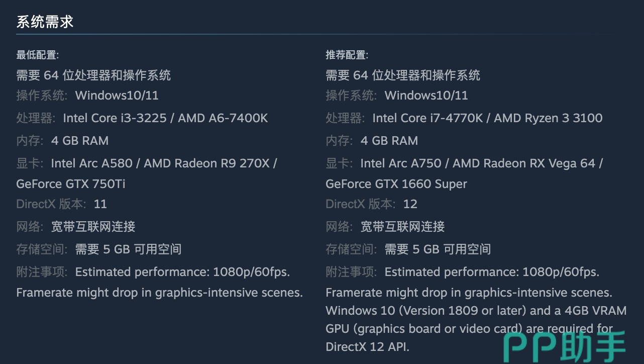Click 4 GB RAM in the minimum column
This screenshot has height=364, width=644.
click(80, 141)
